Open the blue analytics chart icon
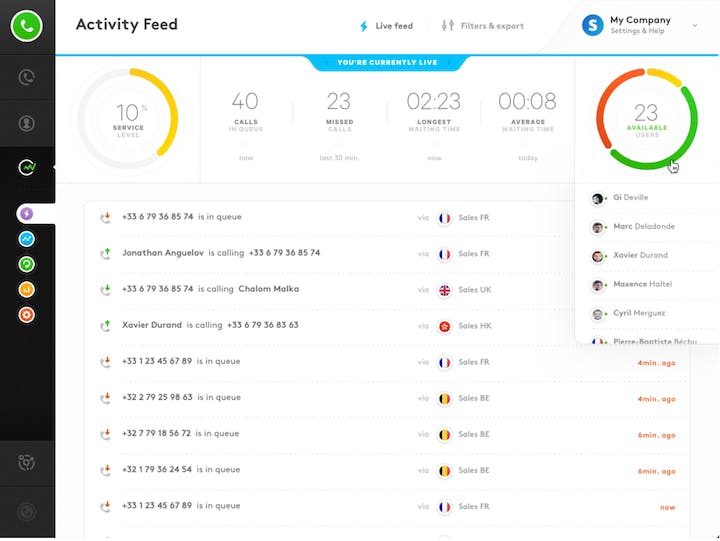 pyautogui.click(x=27, y=239)
